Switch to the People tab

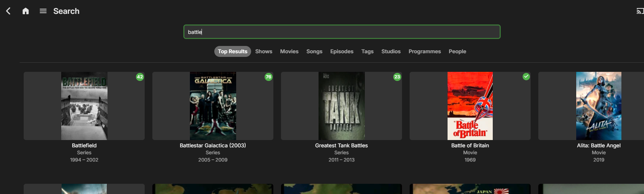point(457,51)
